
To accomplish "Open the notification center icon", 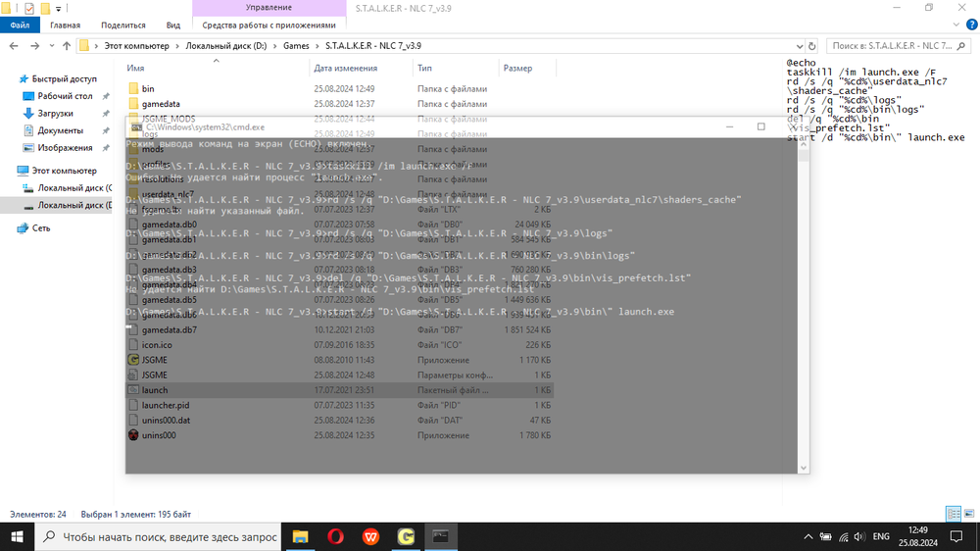I will coord(956,536).
